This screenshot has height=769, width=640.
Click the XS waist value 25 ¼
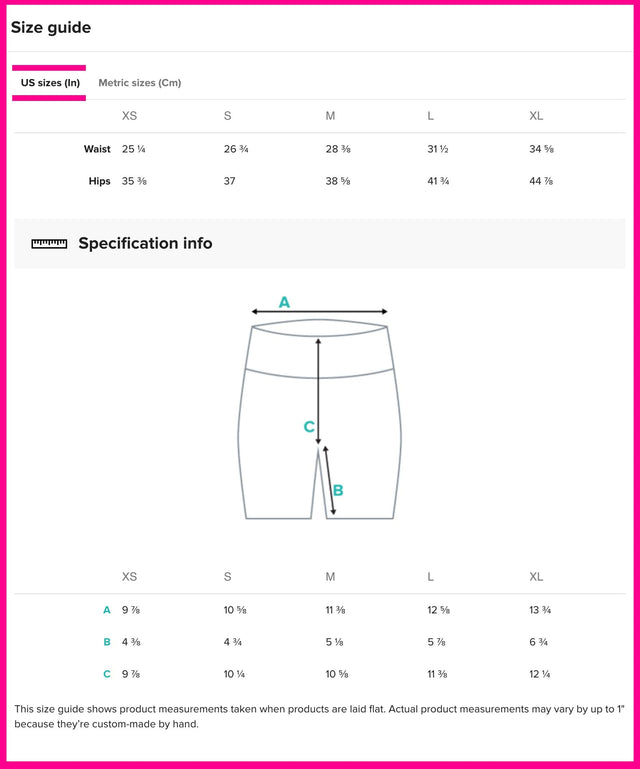click(134, 149)
